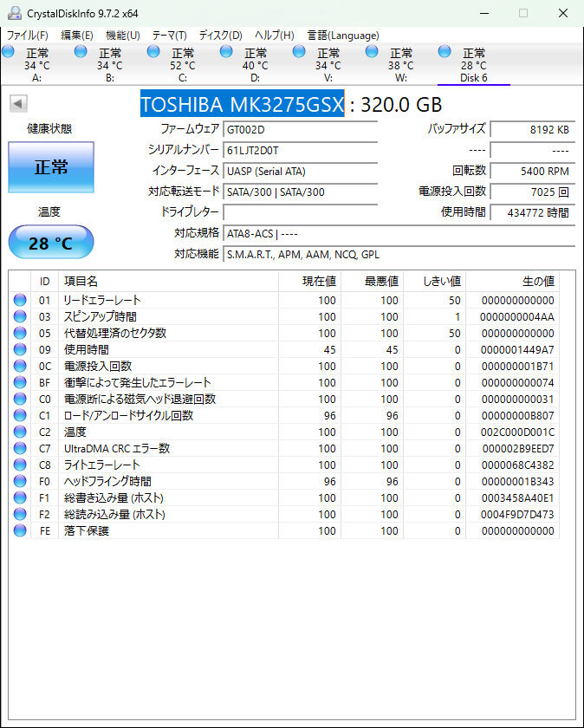Click the interface field UASP (Serial ATA)

(x=301, y=172)
